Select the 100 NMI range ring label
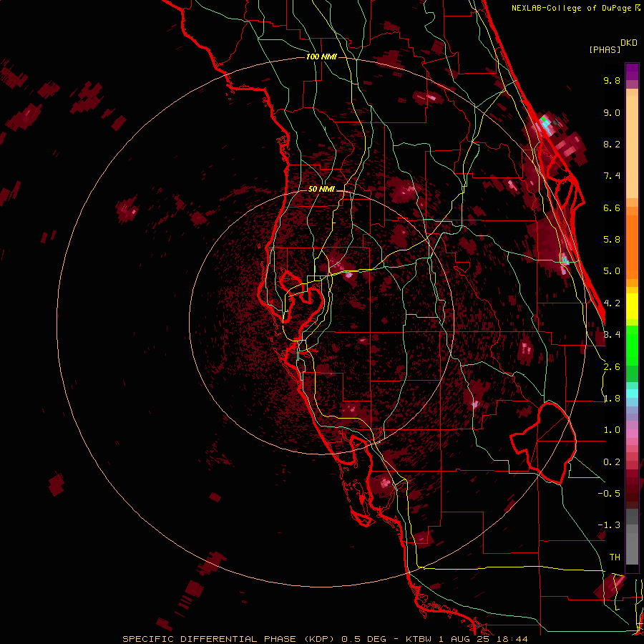The height and width of the screenshot is (644, 644). click(x=321, y=57)
